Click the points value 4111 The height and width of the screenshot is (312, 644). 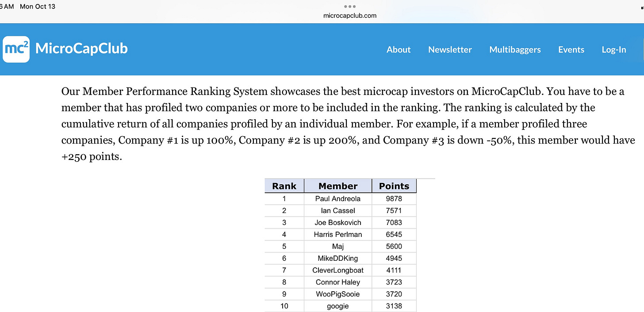click(x=394, y=270)
